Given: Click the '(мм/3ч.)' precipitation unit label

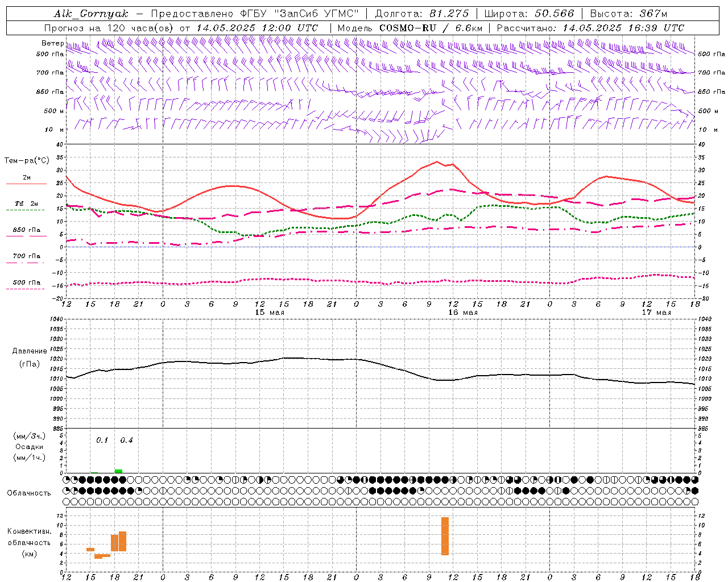Looking at the screenshot, I should click(30, 436).
